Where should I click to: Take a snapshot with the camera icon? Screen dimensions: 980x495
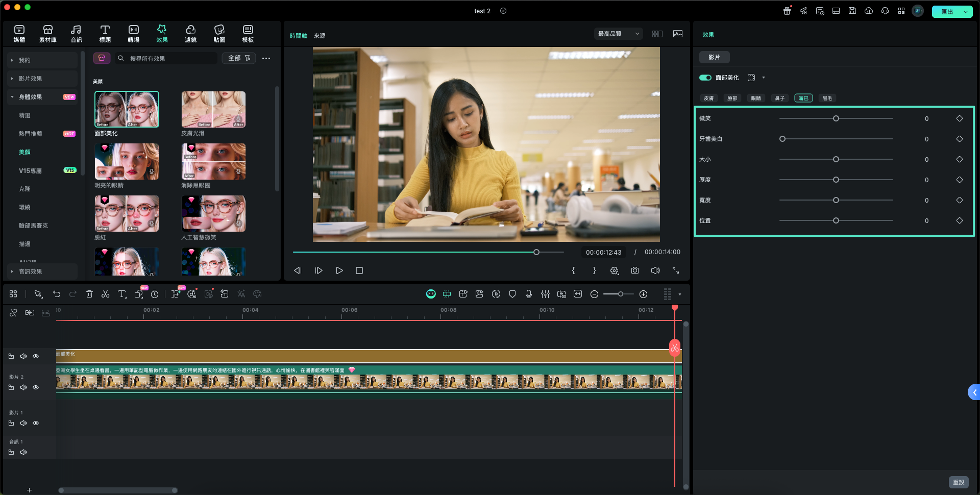pyautogui.click(x=634, y=270)
